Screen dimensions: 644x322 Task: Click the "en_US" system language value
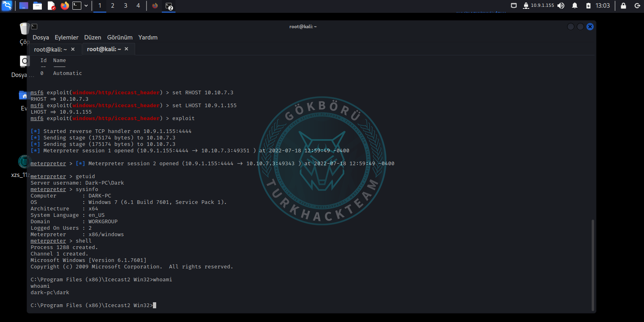tap(97, 215)
